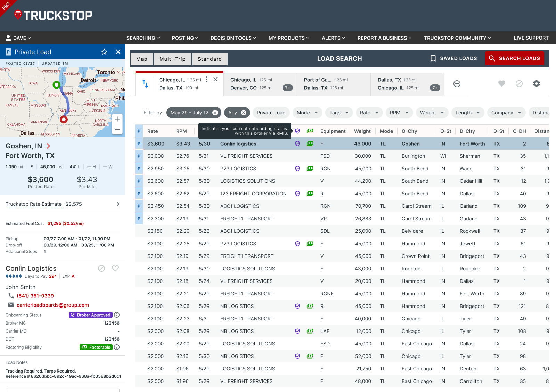Favorite Conlin Logistics with heart icon
Image resolution: width=556 pixels, height=392 pixels.
tap(115, 268)
